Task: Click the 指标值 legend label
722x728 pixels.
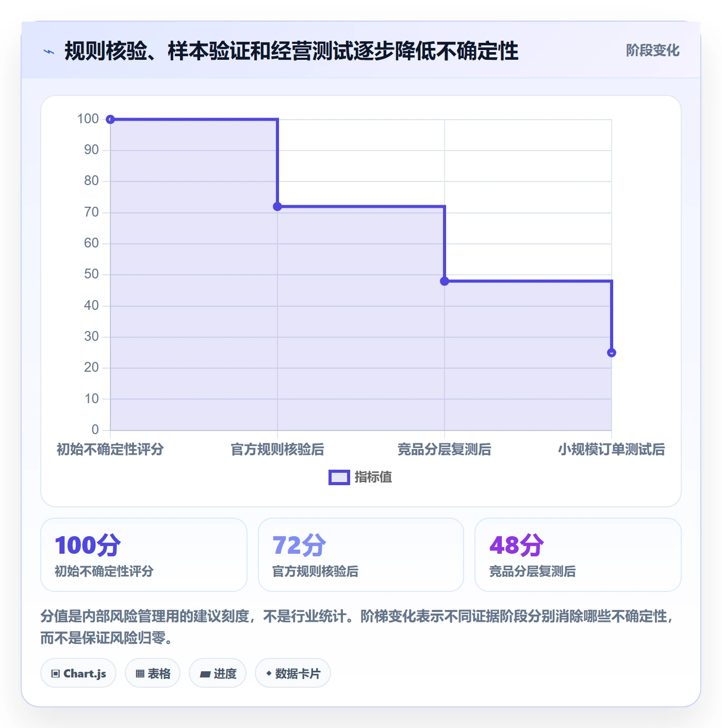Action: [x=373, y=477]
